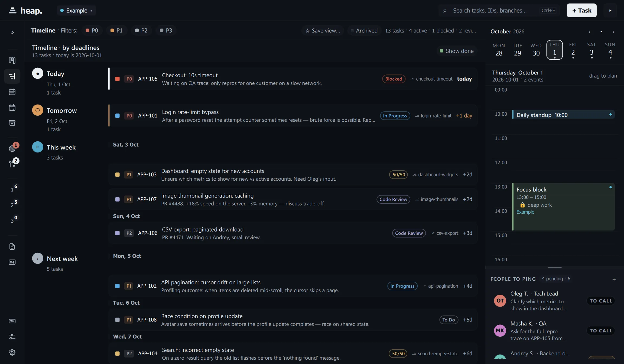The width and height of the screenshot is (624, 364).
Task: Collapse the This week group
Action: pyautogui.click(x=38, y=147)
